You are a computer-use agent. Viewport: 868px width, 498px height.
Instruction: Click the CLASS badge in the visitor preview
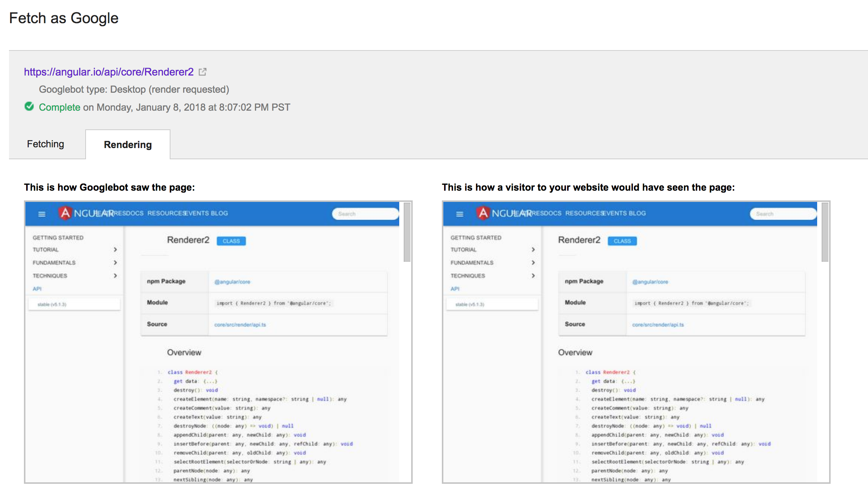[x=622, y=241]
